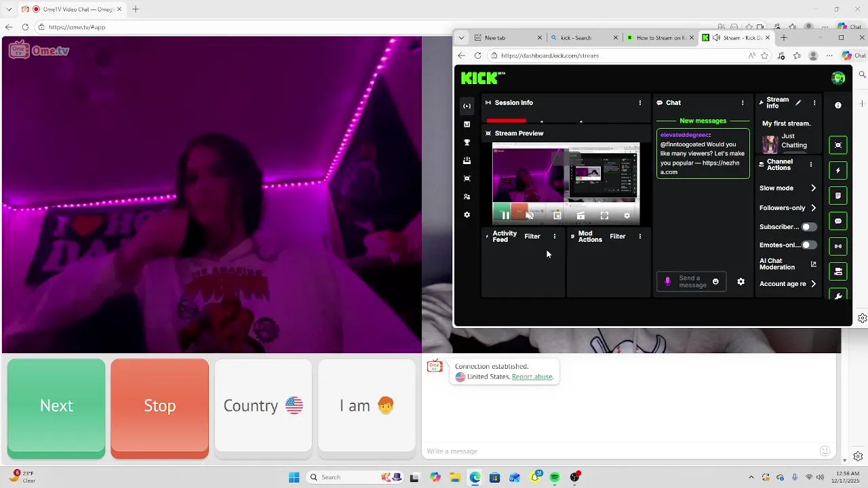Enter fullscreen on Stream Preview
Screen dimensions: 868x488
604,216
